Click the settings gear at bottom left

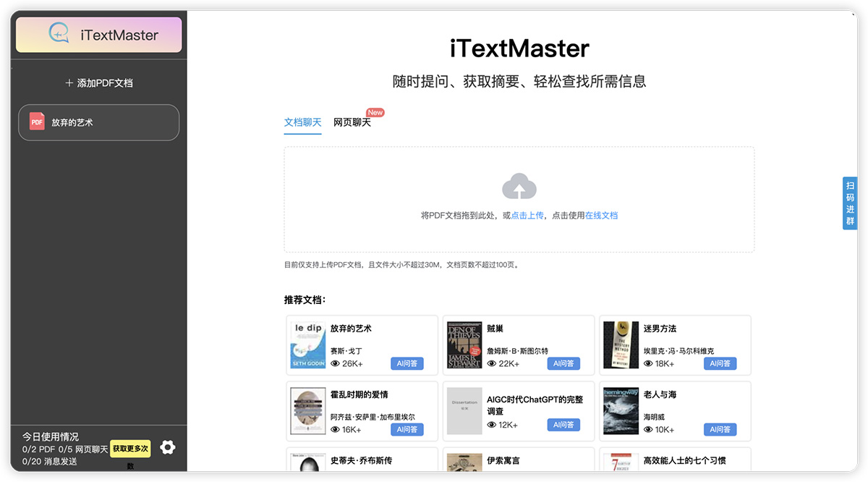[x=168, y=447]
